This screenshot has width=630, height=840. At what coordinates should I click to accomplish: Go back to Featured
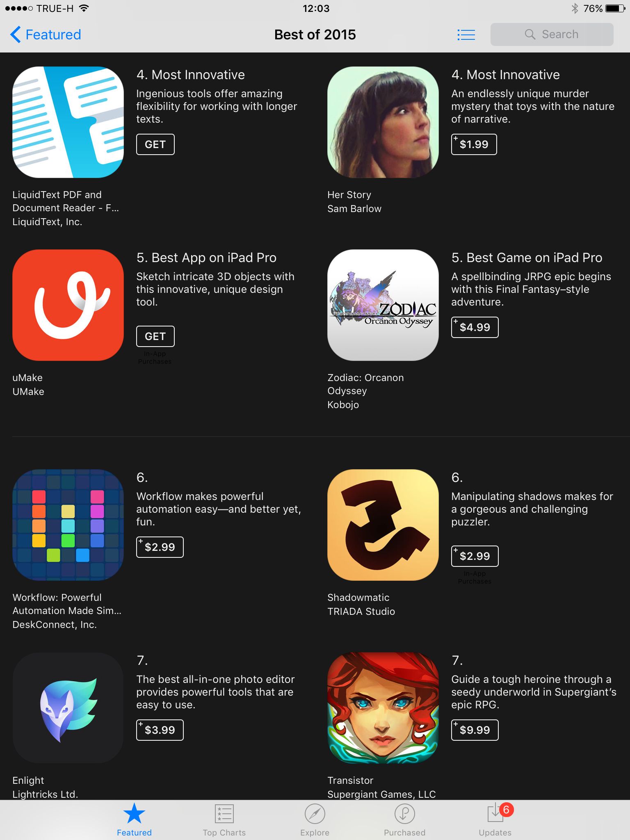pyautogui.click(x=46, y=34)
